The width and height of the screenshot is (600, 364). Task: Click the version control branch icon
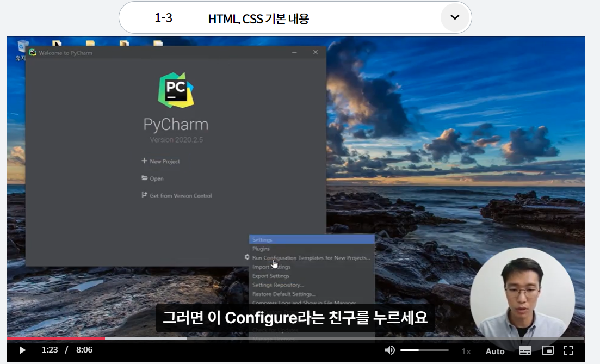144,195
